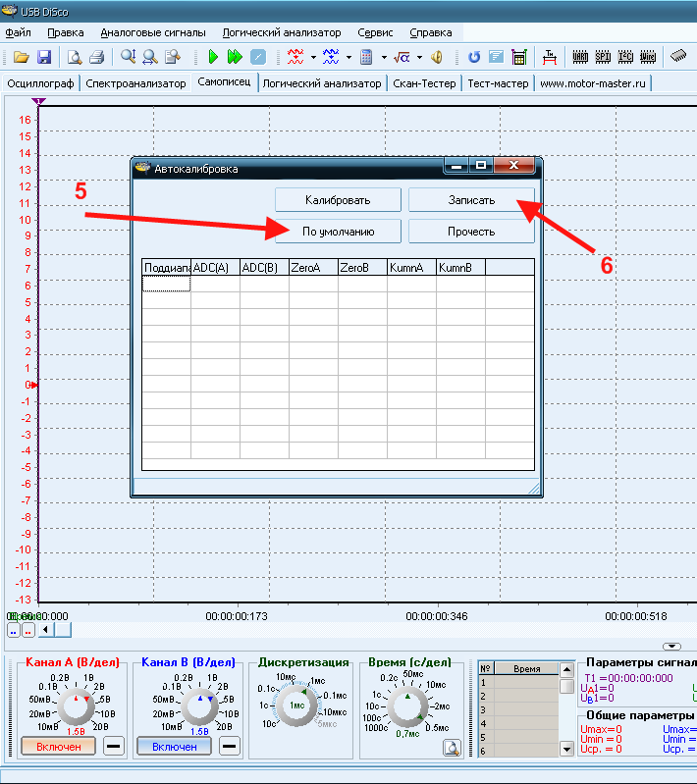Screen dimensions: 697x784
Task: Select the SPI decoder icon
Action: click(x=603, y=57)
